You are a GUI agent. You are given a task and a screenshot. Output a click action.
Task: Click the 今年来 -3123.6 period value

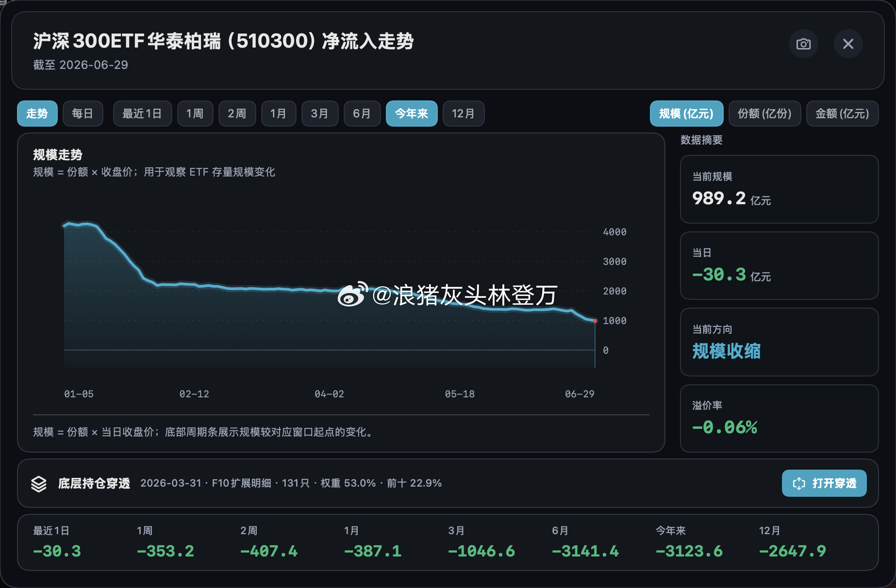click(689, 551)
